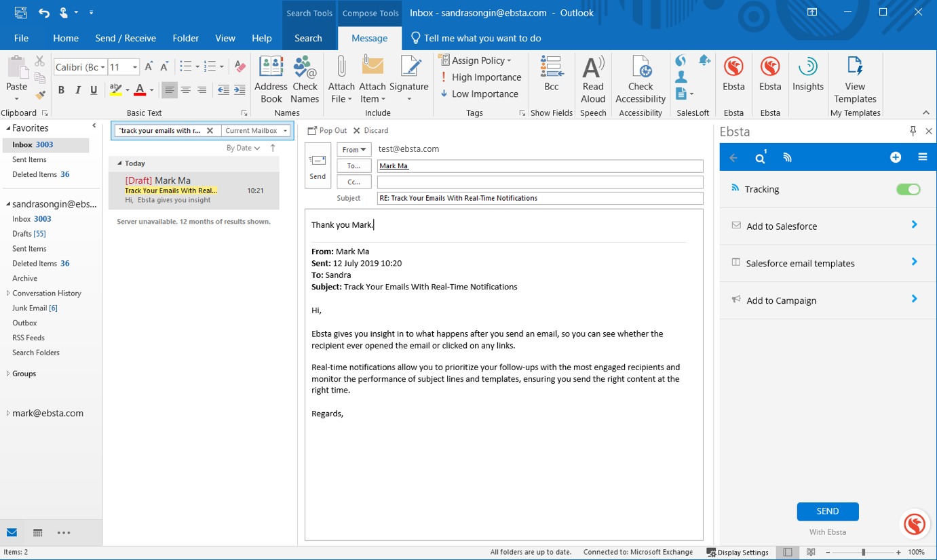Show the Bcc field

pyautogui.click(x=551, y=73)
